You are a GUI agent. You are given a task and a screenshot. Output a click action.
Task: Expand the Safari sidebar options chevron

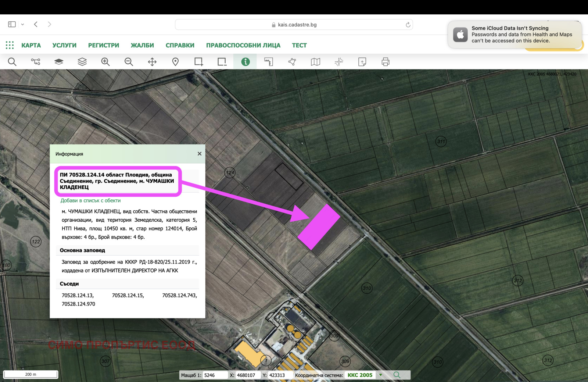coord(22,25)
